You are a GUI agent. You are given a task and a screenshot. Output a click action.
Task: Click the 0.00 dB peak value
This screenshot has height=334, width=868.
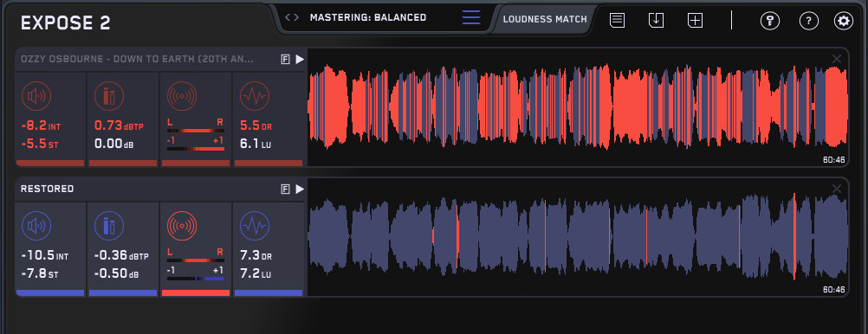pos(114,144)
